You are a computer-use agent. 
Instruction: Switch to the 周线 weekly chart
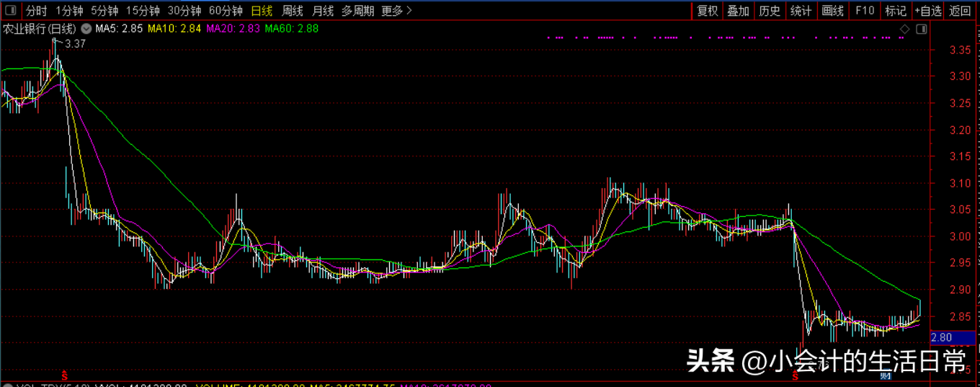[x=293, y=11]
